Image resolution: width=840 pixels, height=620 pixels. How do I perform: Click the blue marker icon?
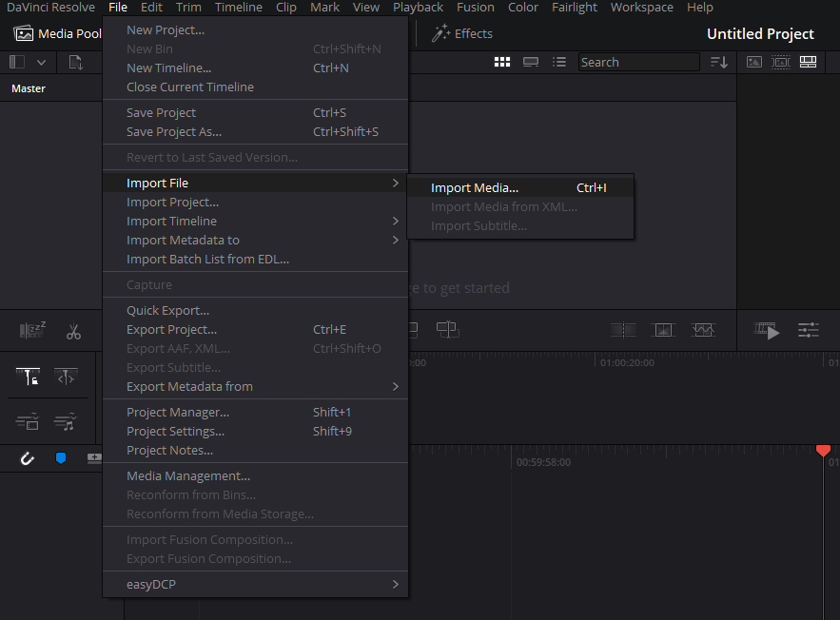[x=61, y=457]
